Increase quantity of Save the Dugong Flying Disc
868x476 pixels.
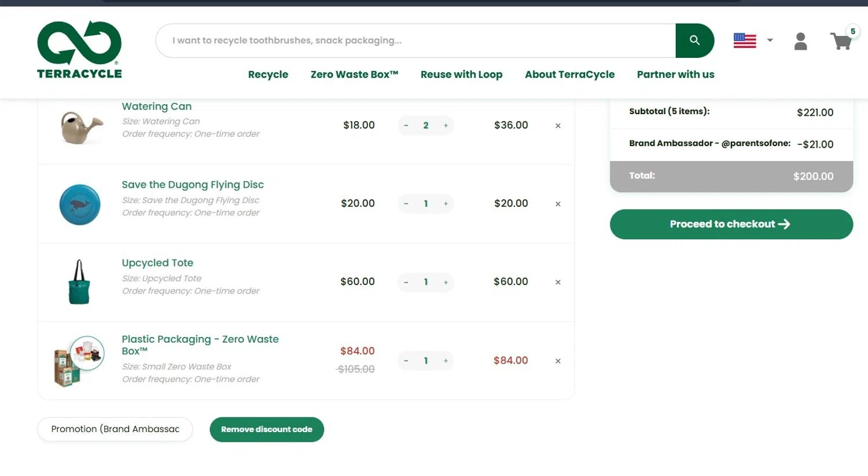pyautogui.click(x=446, y=204)
